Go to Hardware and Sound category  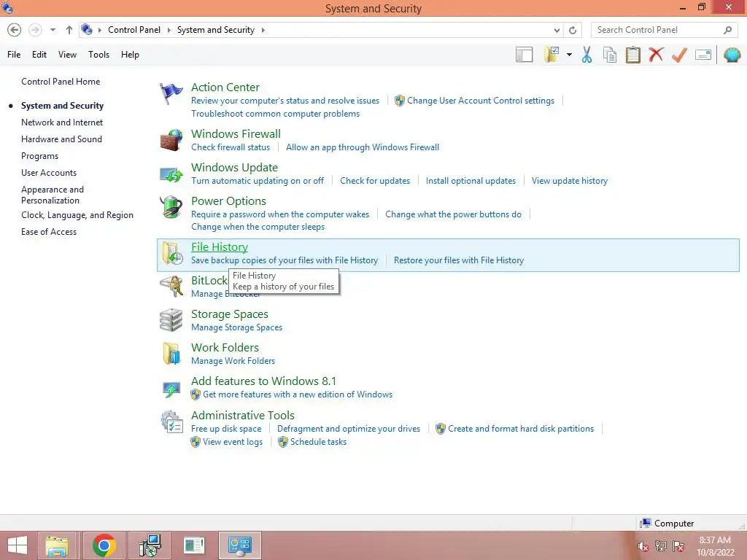pos(61,139)
